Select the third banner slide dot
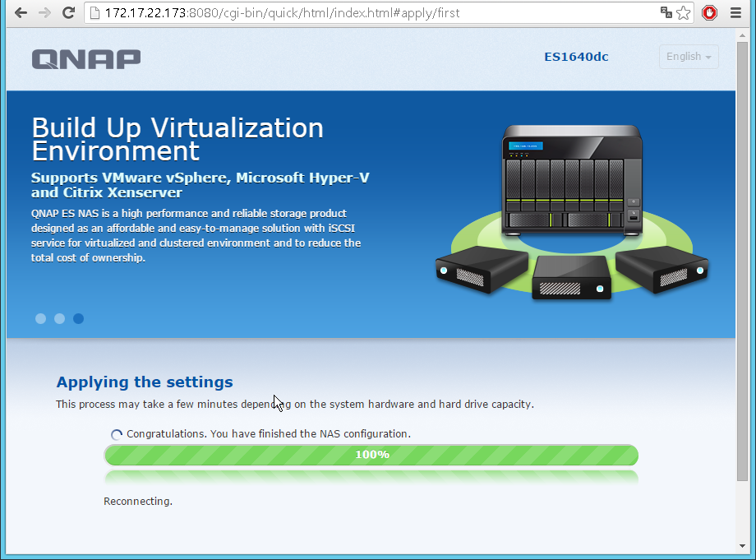756x560 pixels. click(78, 319)
